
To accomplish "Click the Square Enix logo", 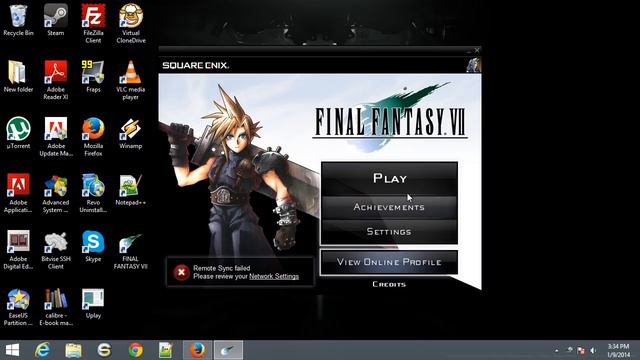I will point(196,65).
